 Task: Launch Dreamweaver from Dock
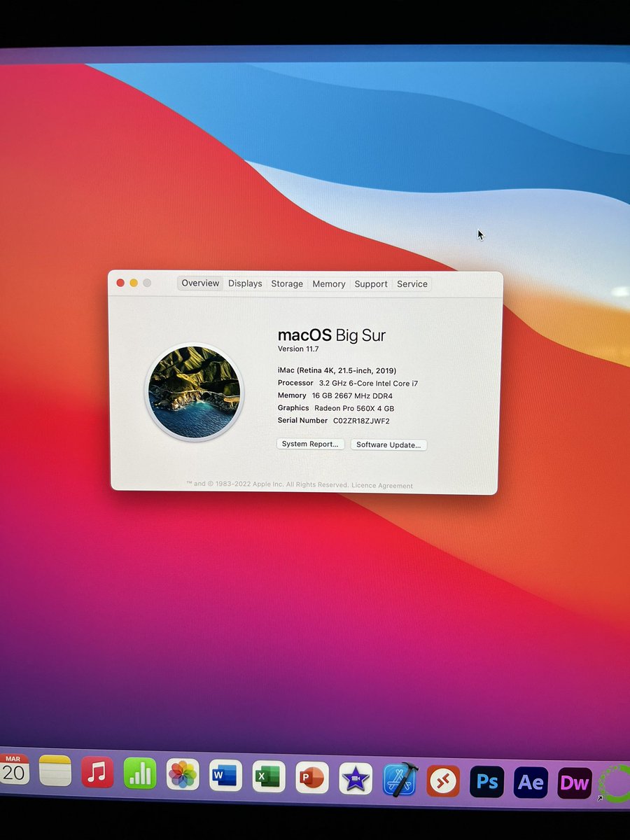pos(575,783)
